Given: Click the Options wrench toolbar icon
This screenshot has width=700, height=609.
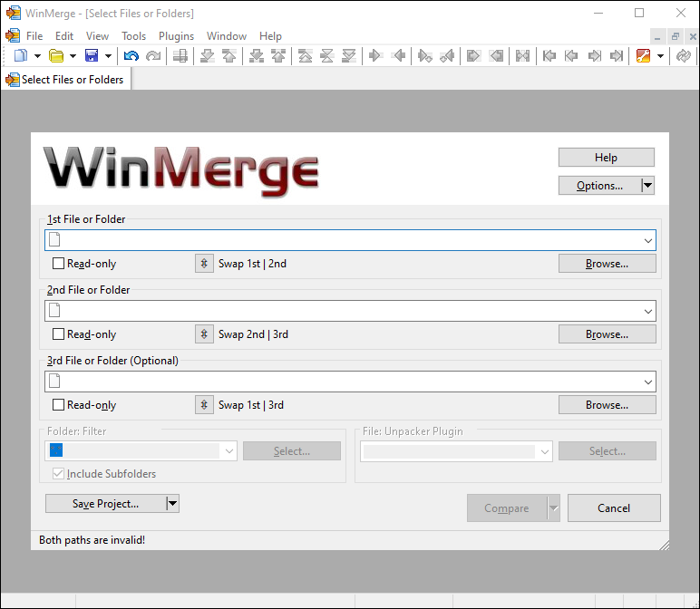Looking at the screenshot, I should coord(643,56).
